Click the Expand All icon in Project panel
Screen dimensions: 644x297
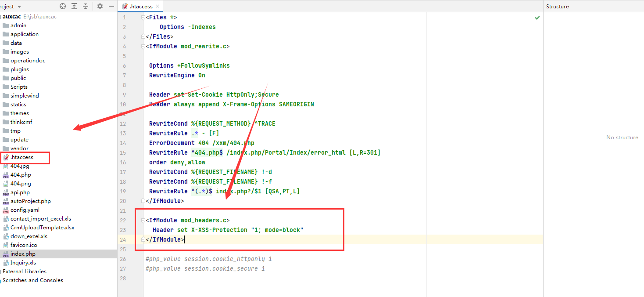[x=74, y=6]
